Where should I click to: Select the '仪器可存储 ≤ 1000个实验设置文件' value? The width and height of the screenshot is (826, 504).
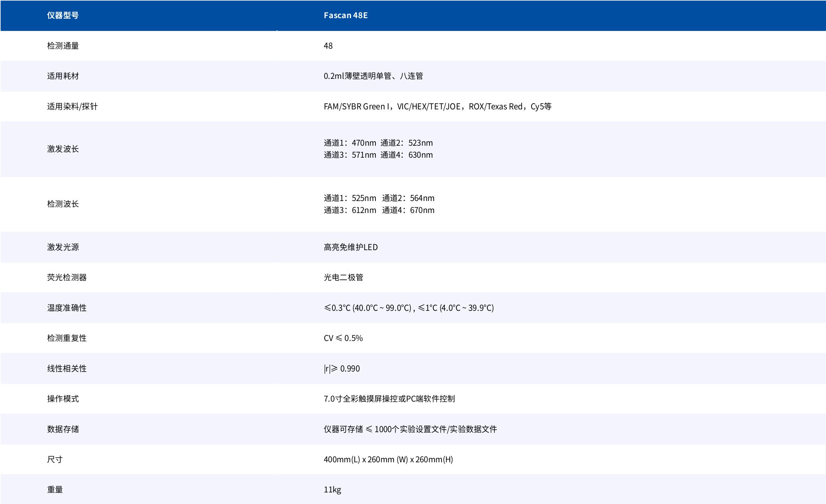385,429
